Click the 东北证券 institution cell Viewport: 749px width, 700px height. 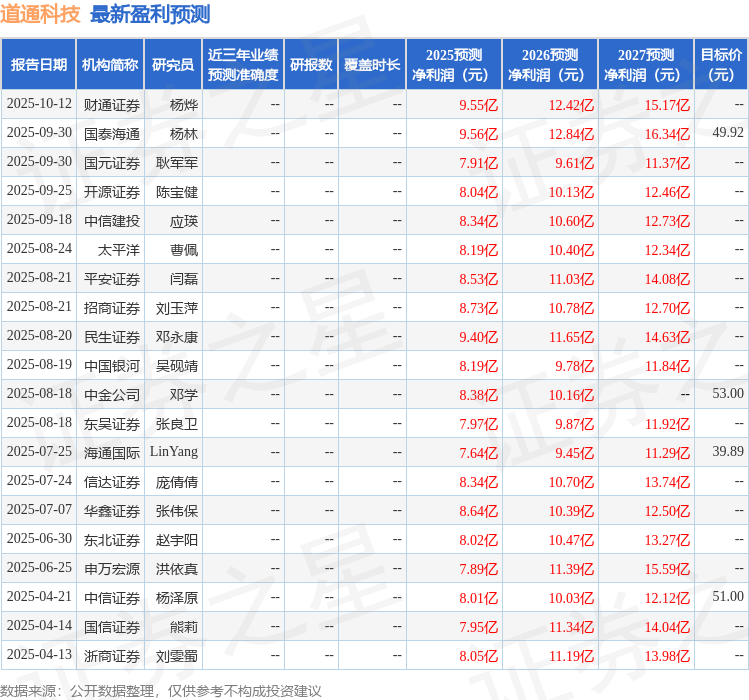click(112, 540)
